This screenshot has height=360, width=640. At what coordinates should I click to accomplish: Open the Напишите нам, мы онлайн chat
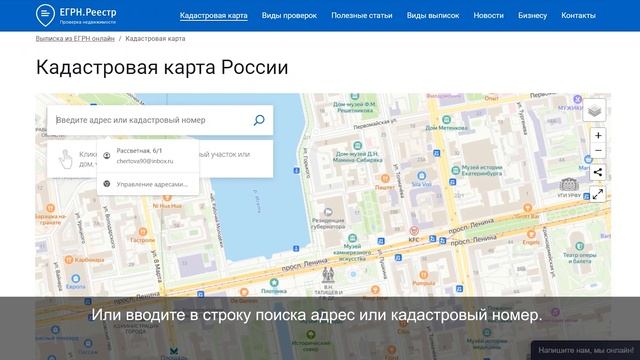tap(585, 350)
